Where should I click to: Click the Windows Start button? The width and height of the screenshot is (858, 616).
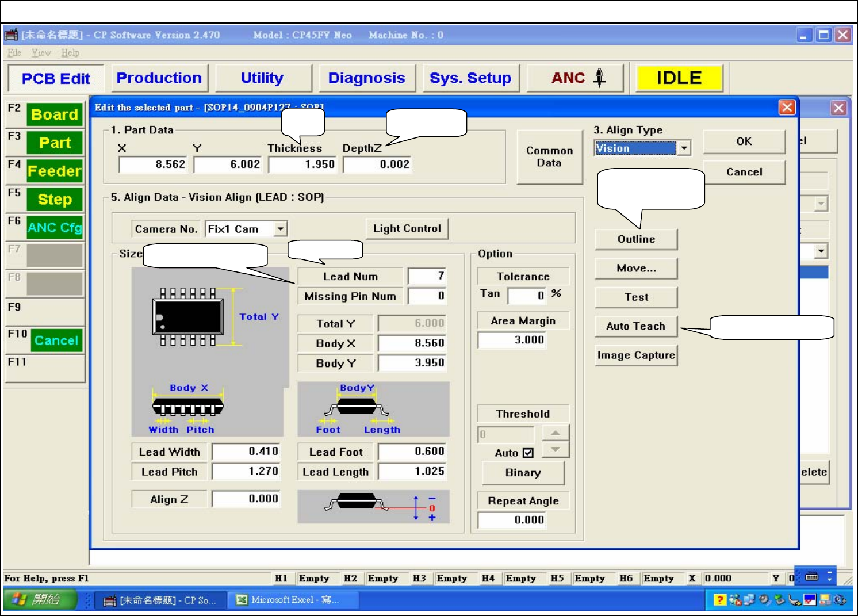tap(40, 599)
